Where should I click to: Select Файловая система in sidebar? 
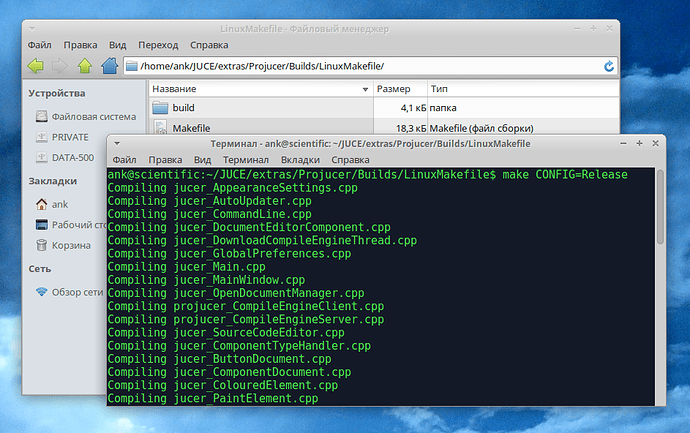point(94,117)
